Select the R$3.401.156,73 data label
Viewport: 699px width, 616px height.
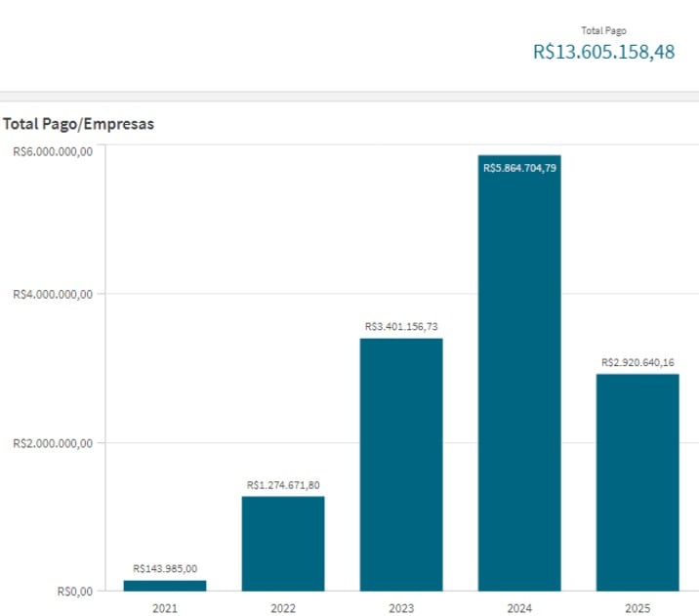pos(401,327)
